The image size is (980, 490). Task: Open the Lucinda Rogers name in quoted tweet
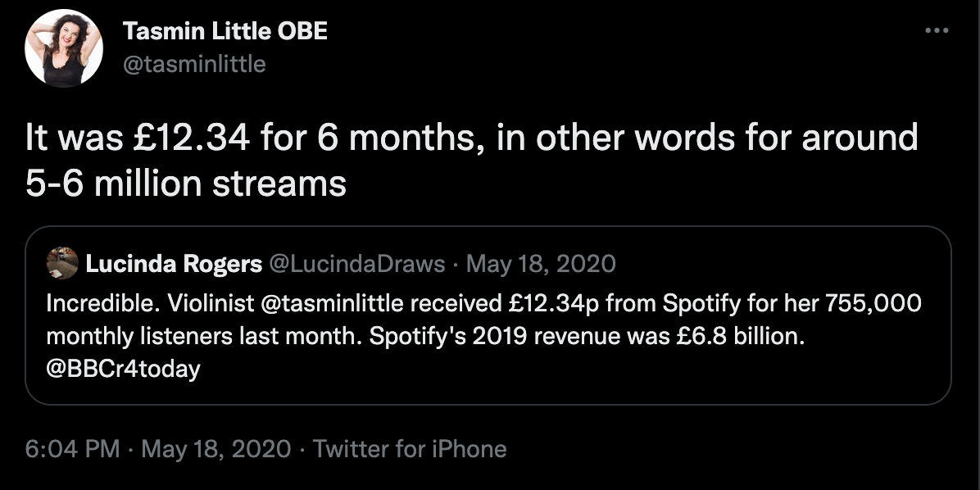coord(174,264)
